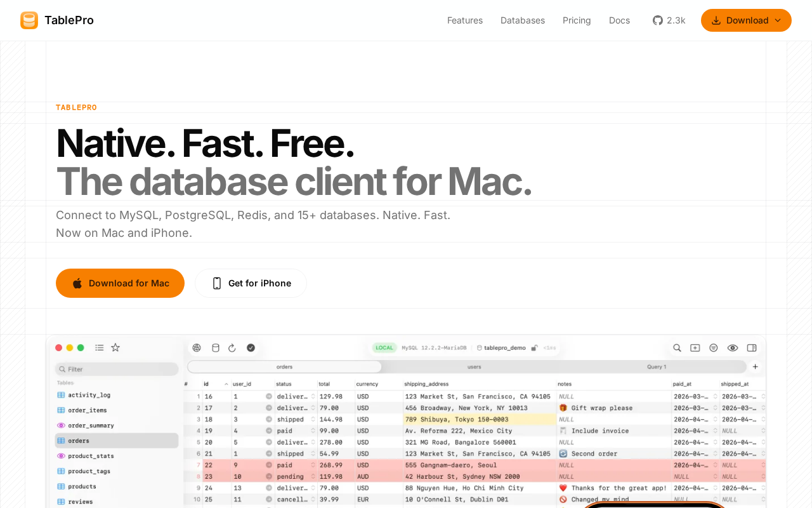
Task: Click the refresh icon in app toolbar
Action: click(x=232, y=348)
